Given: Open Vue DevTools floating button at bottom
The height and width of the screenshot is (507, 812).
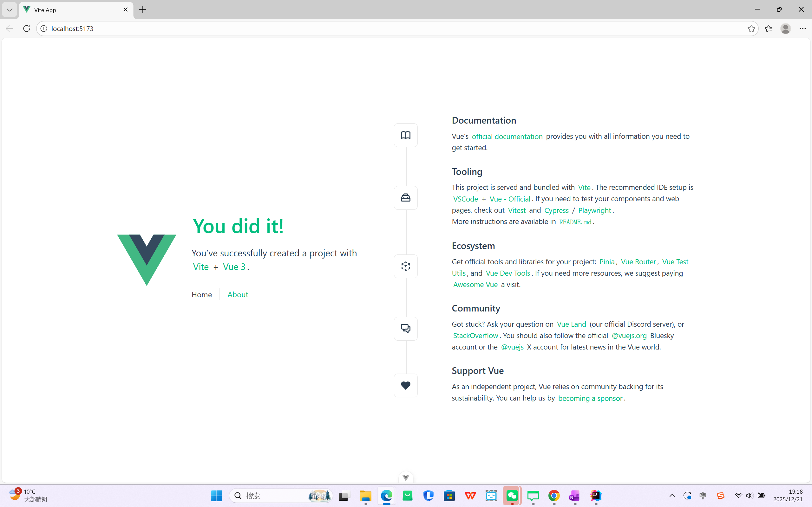Looking at the screenshot, I should (x=406, y=478).
